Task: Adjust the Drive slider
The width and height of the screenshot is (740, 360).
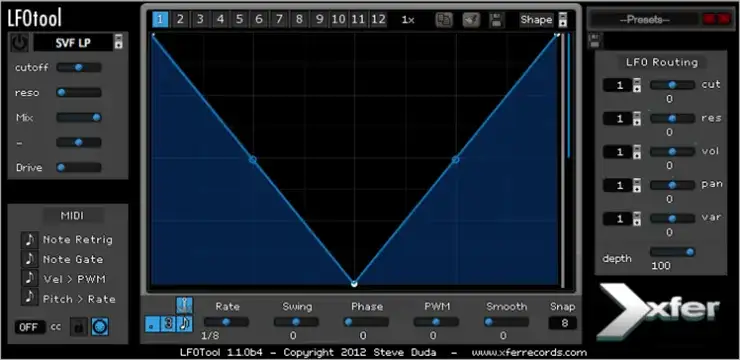Action: (x=79, y=167)
